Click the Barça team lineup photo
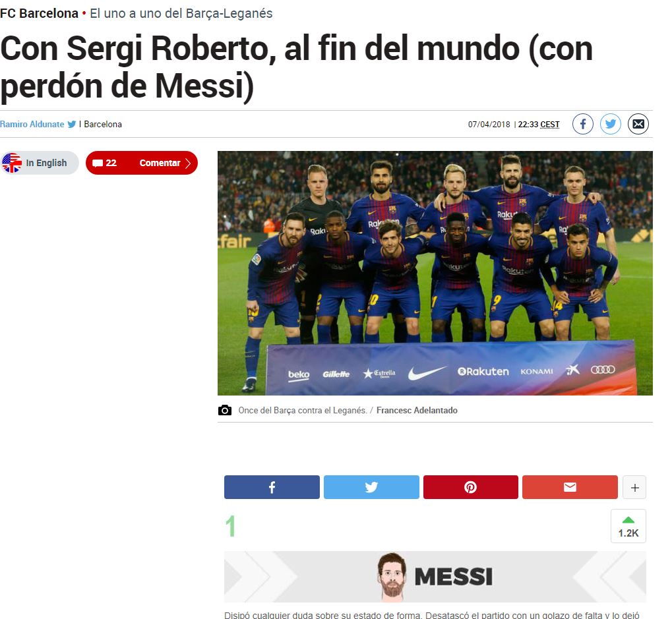This screenshot has height=619, width=672. [x=435, y=273]
